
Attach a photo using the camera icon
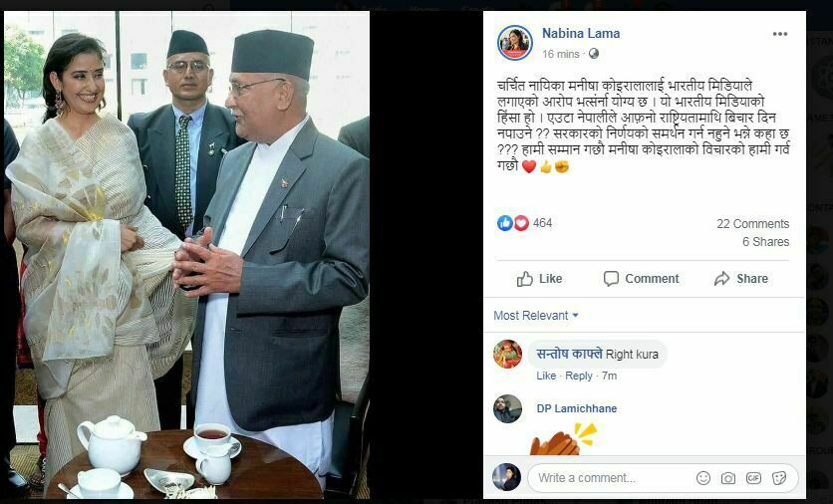727,478
